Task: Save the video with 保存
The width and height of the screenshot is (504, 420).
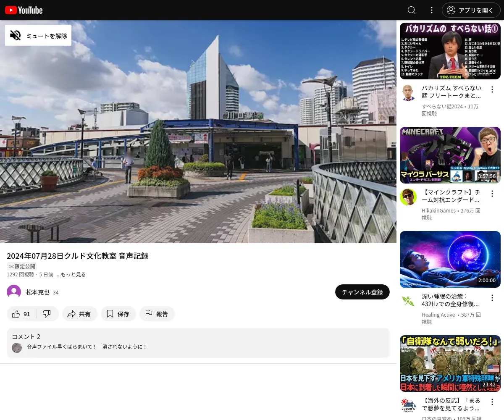Action: click(118, 314)
